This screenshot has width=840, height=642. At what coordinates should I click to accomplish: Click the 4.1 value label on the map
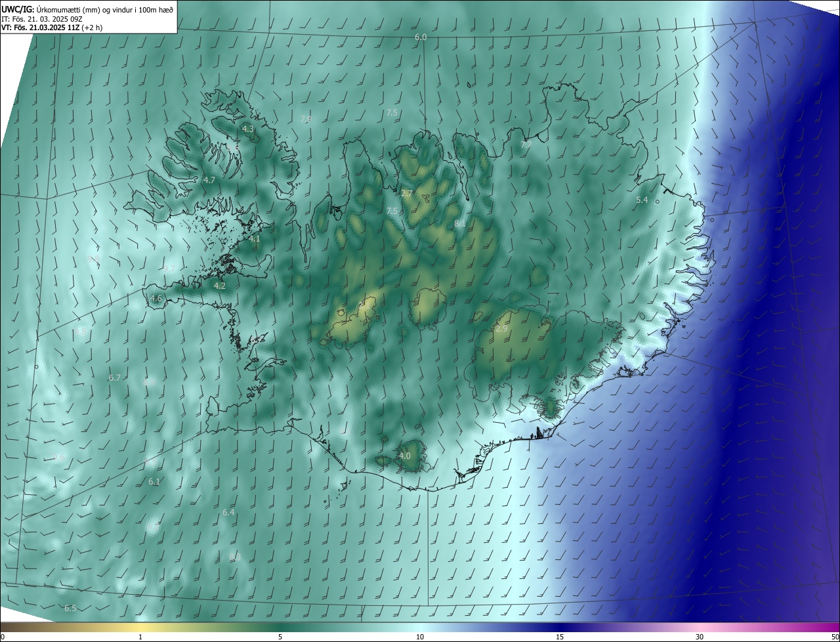[x=255, y=239]
